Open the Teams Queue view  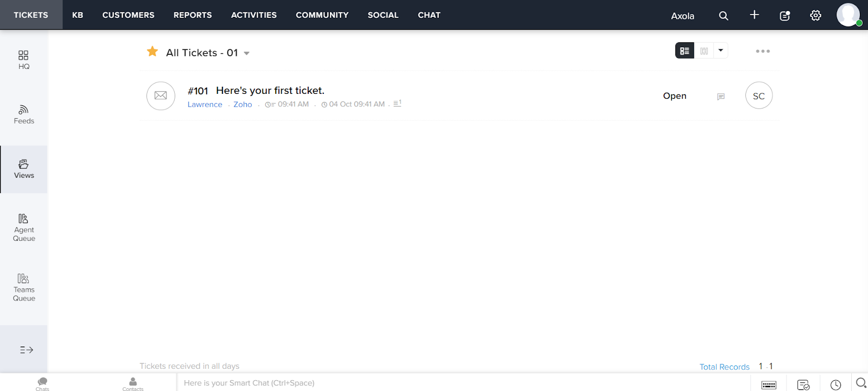(x=23, y=287)
